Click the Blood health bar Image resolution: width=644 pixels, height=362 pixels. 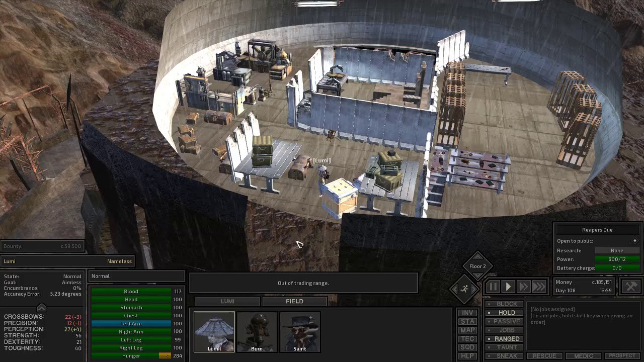tap(131, 292)
